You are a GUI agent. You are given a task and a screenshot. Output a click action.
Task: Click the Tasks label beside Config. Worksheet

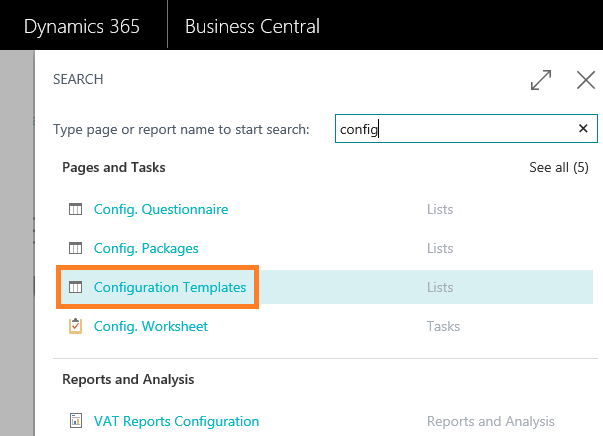click(x=443, y=326)
